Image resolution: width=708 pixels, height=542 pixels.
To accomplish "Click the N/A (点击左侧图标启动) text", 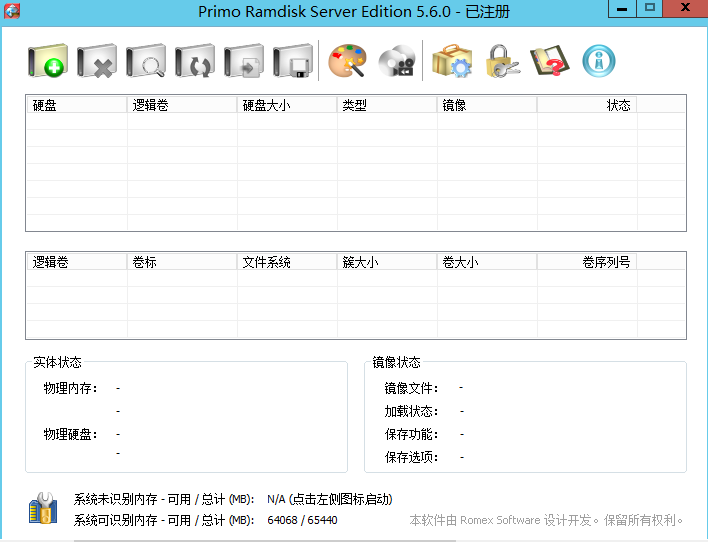I will pos(330,499).
